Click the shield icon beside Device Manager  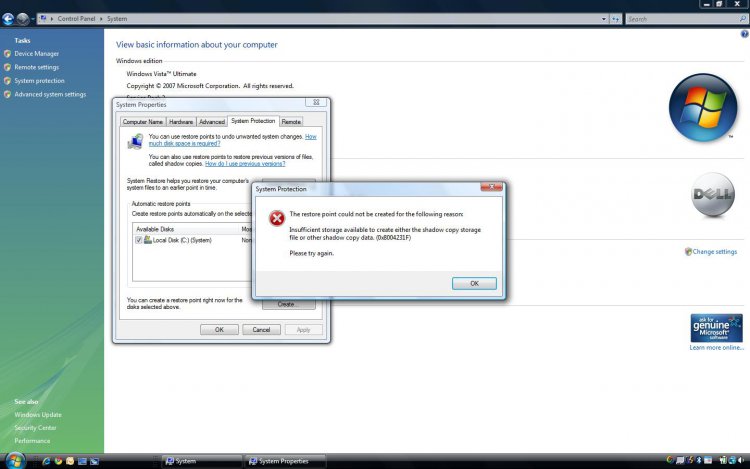coord(7,54)
